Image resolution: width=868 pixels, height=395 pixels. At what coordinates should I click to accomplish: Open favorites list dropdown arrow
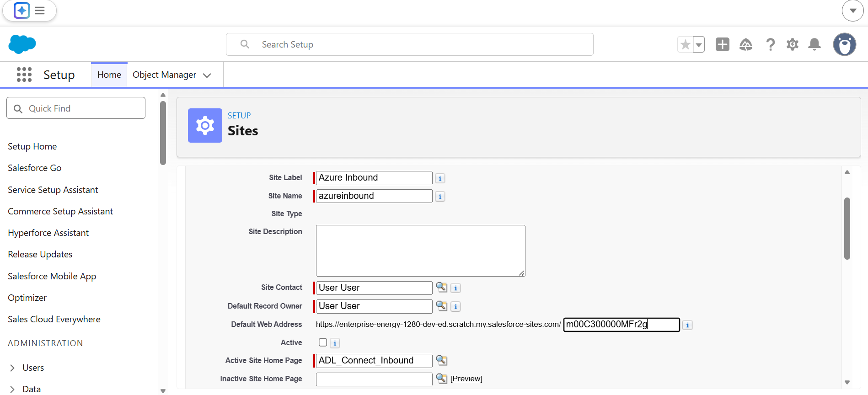[x=699, y=44]
